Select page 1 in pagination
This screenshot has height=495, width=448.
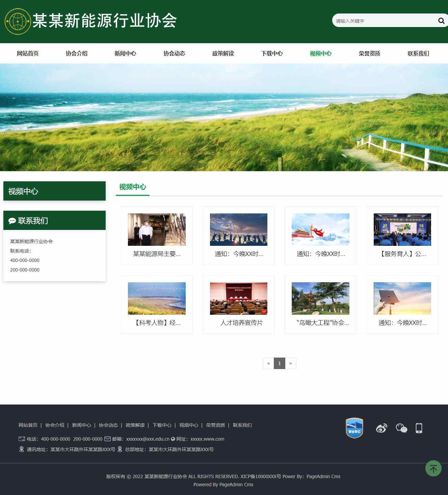[x=279, y=363]
